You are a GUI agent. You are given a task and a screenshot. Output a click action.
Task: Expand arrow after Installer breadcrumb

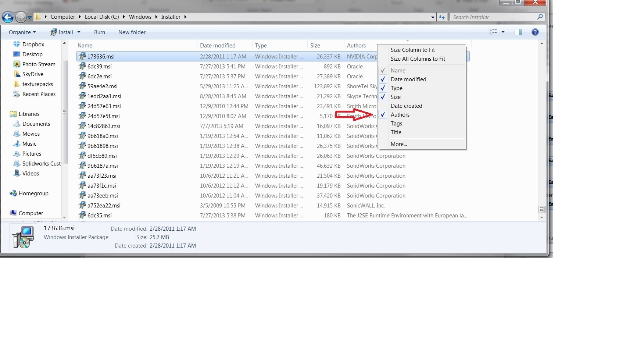(x=185, y=17)
